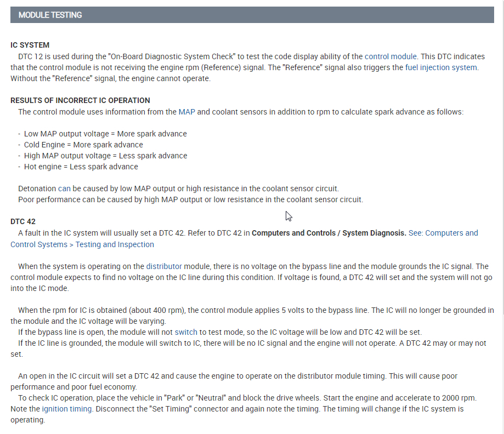
Task: Click the "High MAP output voltage" bullet line
Action: click(x=105, y=156)
